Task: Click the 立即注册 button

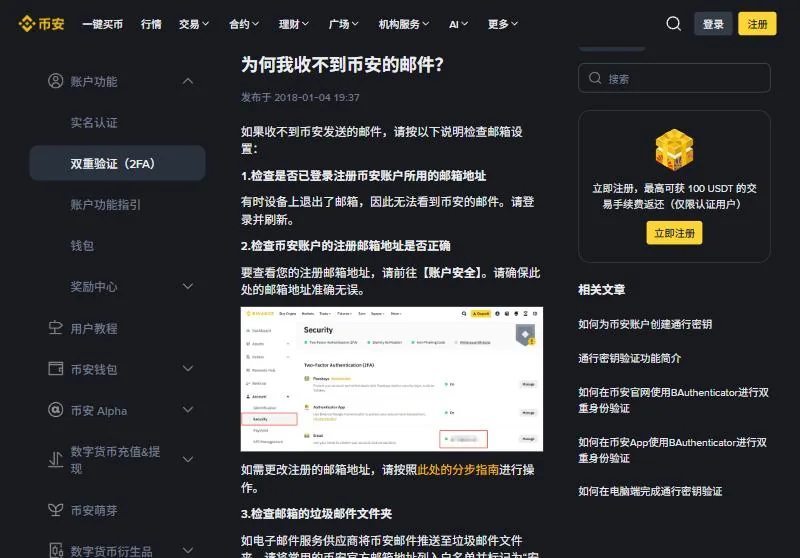Action: 674,233
